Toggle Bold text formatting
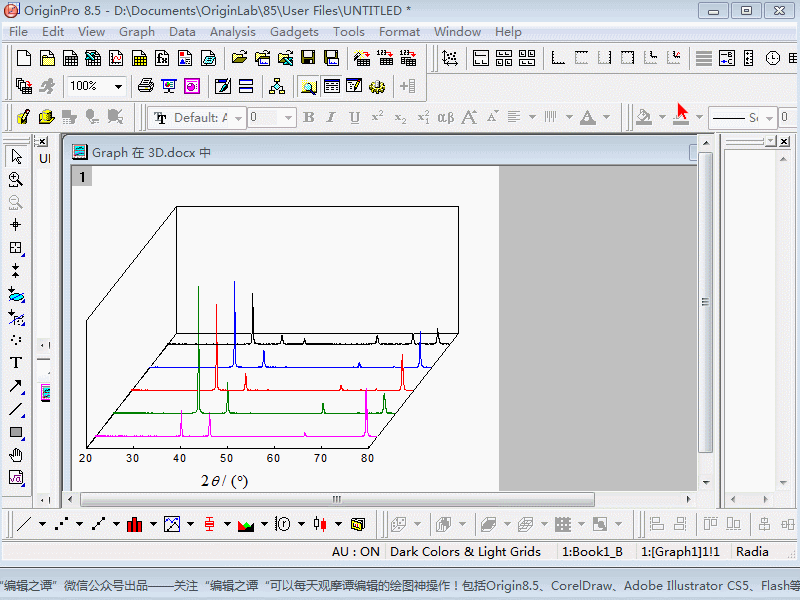This screenshot has width=800, height=600. [x=308, y=118]
